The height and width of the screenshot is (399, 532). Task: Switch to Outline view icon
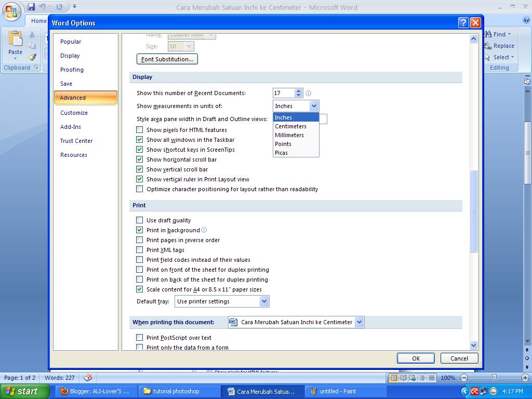coord(422,378)
